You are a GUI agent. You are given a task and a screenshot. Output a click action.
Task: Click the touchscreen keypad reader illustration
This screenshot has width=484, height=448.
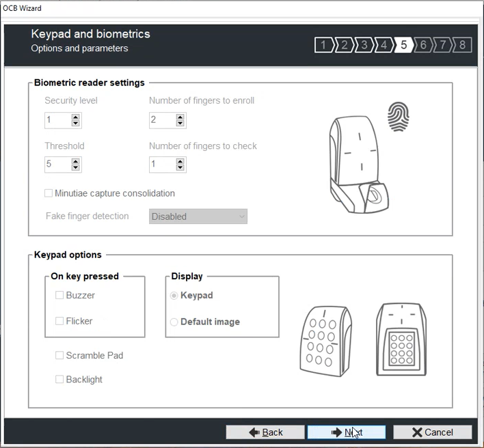(x=401, y=338)
